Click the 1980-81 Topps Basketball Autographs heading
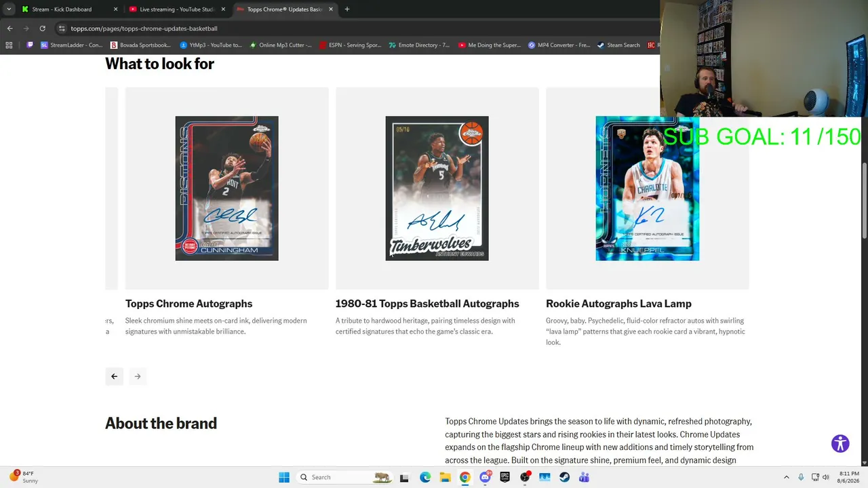Image resolution: width=868 pixels, height=488 pixels. coord(427,304)
